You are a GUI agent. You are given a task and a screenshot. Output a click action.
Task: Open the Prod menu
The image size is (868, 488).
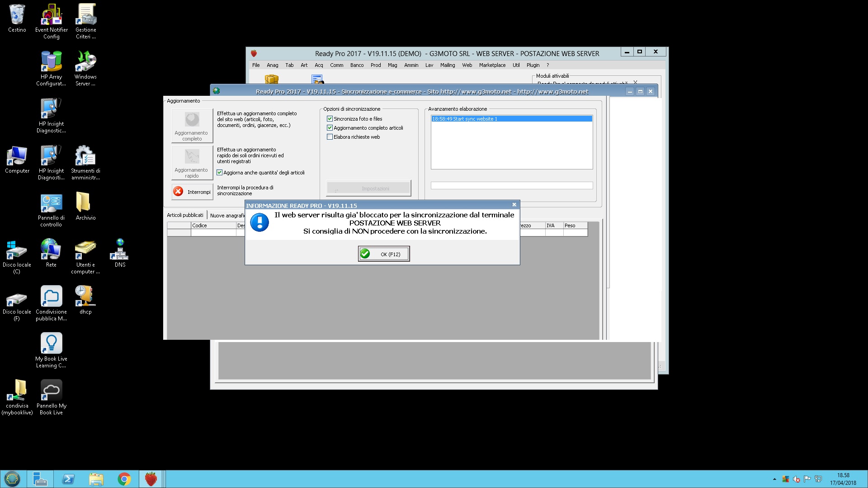pyautogui.click(x=376, y=65)
